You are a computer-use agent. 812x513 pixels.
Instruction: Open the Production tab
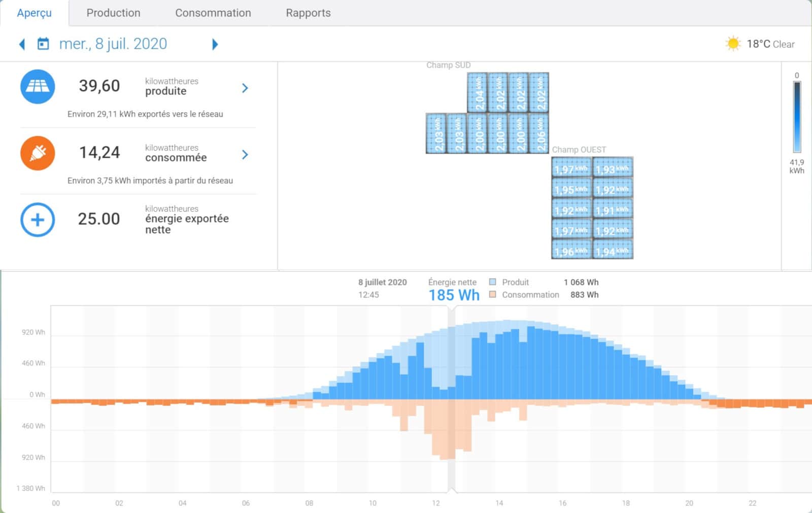pos(113,13)
